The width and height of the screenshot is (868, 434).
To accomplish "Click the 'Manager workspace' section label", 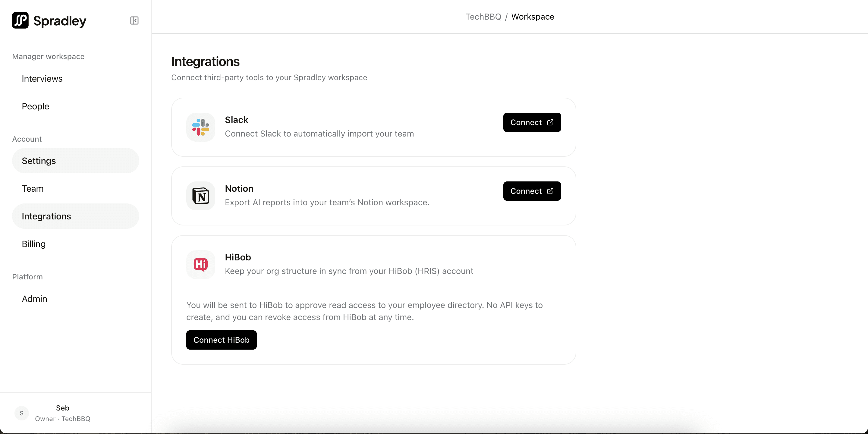I will click(48, 57).
